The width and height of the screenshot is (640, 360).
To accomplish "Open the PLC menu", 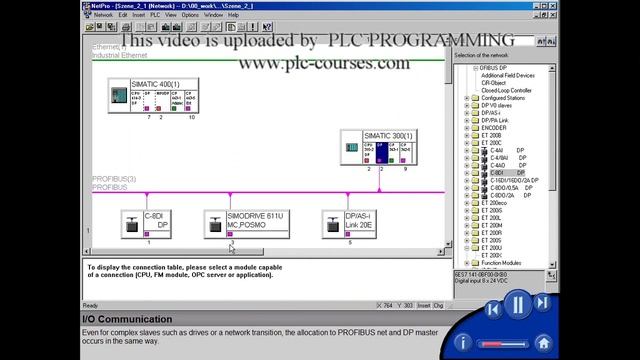I will [x=155, y=15].
